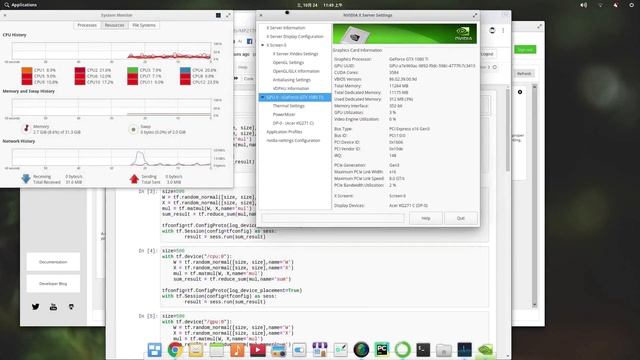Select nvidia-settings Configuration in the tree
This screenshot has height=360, width=640.
tap(293, 140)
